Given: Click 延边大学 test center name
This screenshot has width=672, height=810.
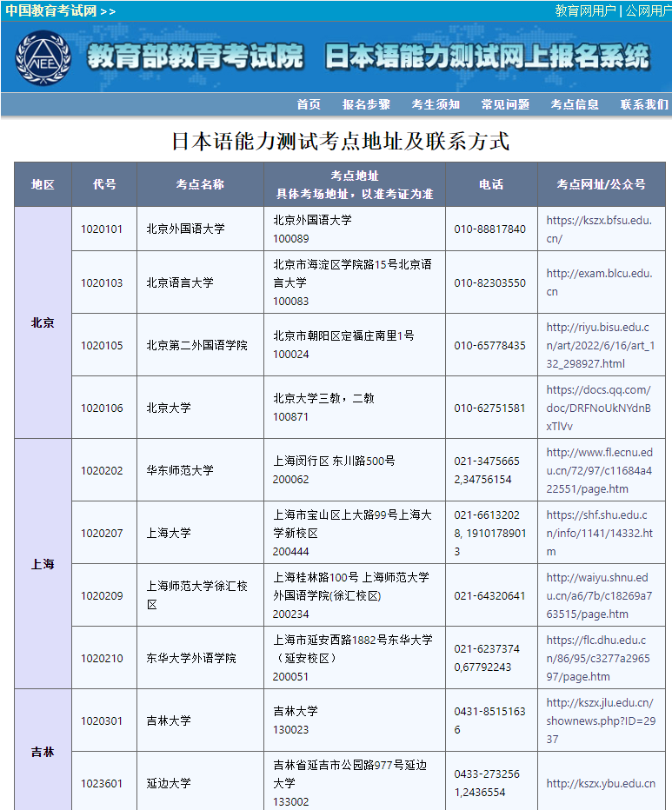Looking at the screenshot, I should (169, 783).
